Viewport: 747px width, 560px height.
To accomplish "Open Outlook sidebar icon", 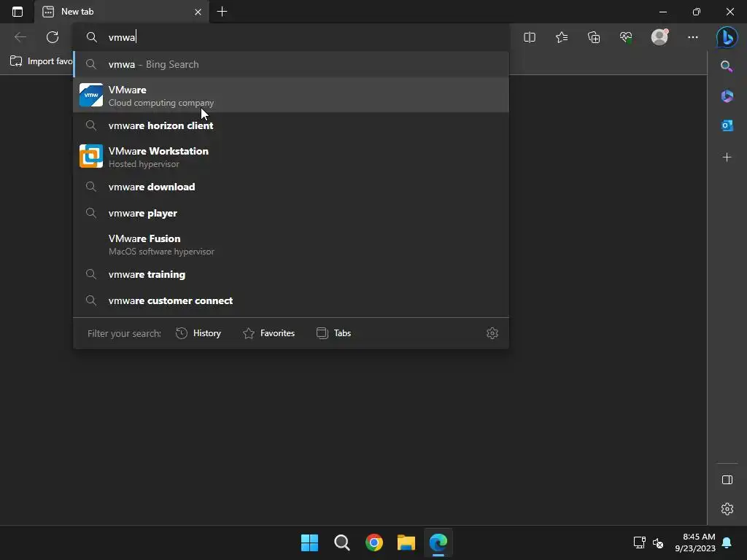I will point(727,125).
